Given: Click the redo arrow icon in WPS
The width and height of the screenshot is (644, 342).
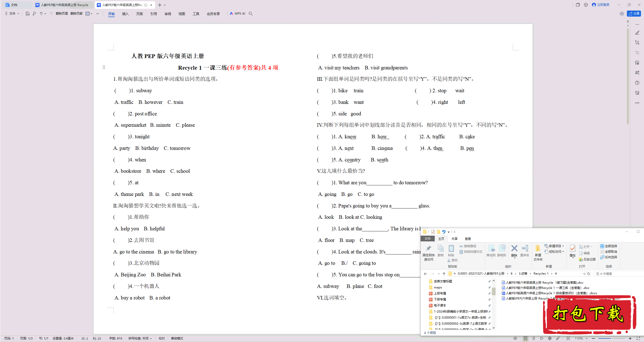Looking at the screenshot, I should click(x=51, y=14).
